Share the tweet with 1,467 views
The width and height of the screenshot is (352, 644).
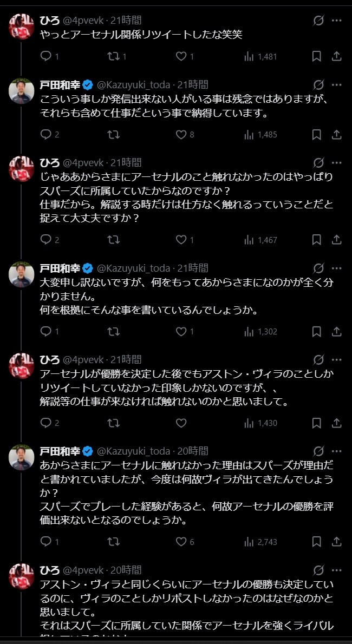(336, 239)
